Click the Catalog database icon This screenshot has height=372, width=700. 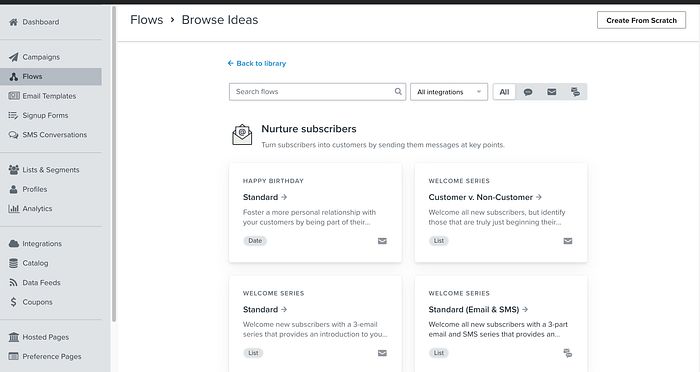14,263
